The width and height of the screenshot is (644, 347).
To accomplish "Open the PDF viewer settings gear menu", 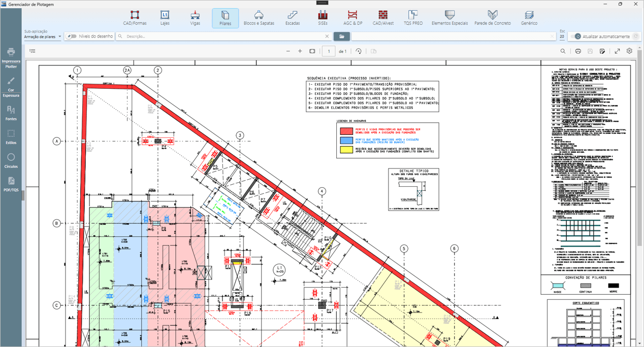I will 629,51.
